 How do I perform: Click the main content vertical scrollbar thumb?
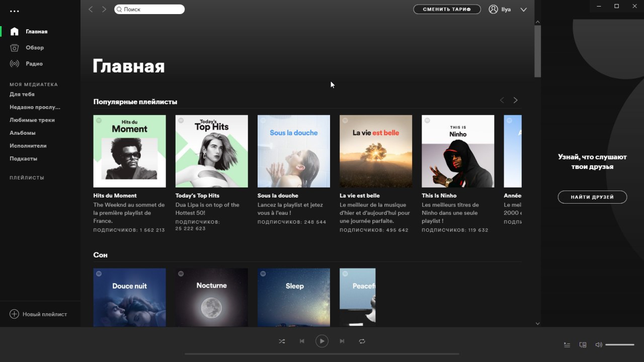(537, 51)
